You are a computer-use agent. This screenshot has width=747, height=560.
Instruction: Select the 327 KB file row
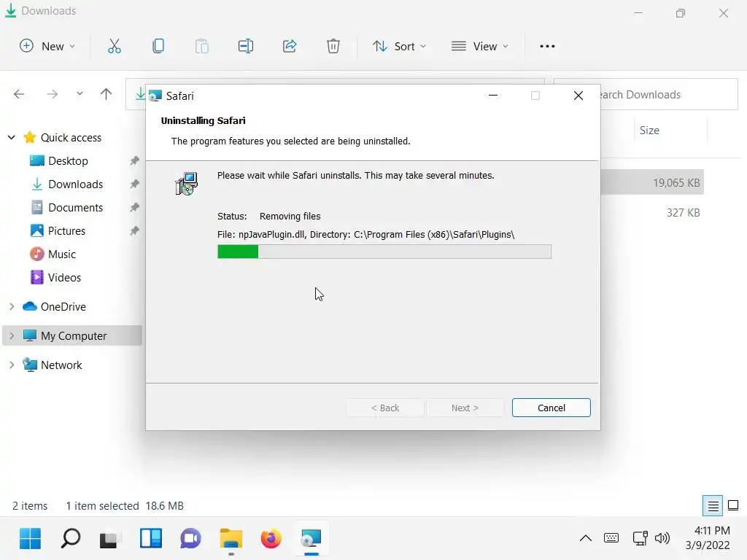pos(651,212)
